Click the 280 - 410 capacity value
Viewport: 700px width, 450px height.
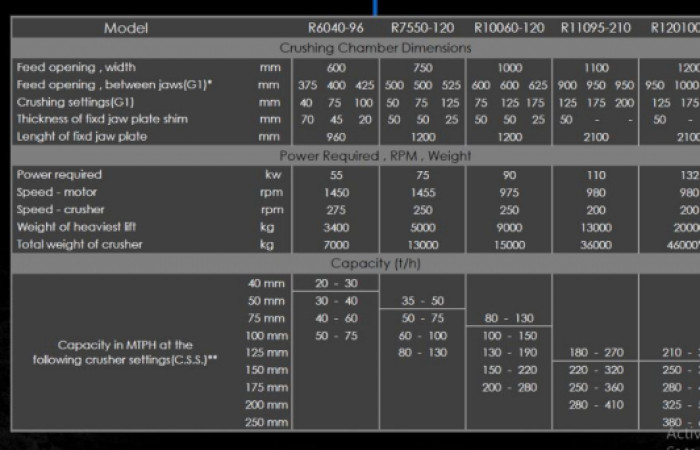[x=596, y=405]
